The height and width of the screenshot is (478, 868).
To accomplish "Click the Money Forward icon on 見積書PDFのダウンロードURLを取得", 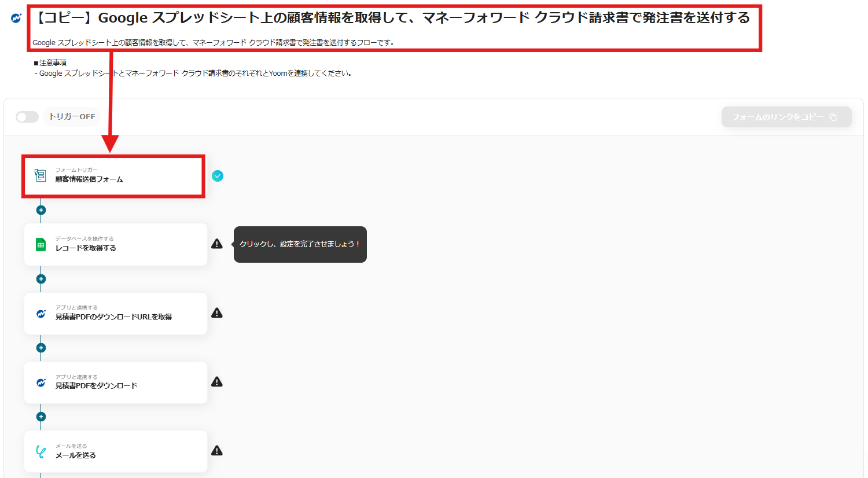I will [41, 314].
